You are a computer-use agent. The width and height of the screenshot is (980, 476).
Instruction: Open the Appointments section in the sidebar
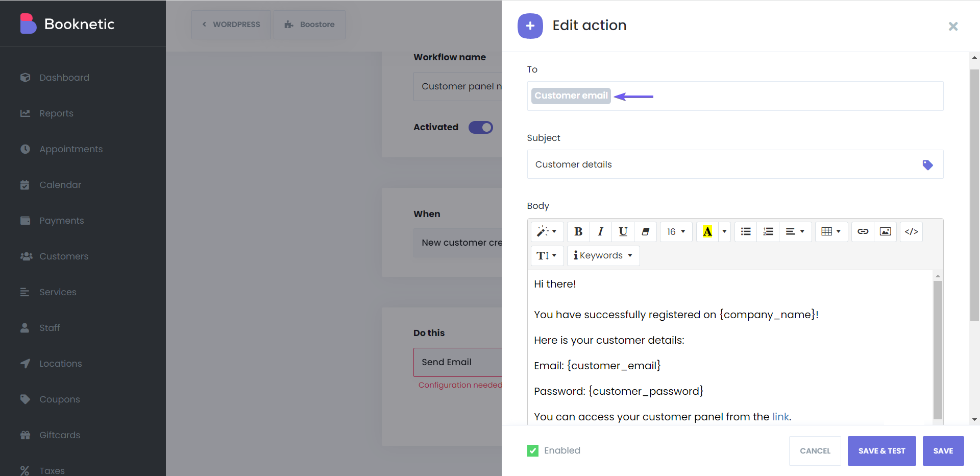point(71,149)
